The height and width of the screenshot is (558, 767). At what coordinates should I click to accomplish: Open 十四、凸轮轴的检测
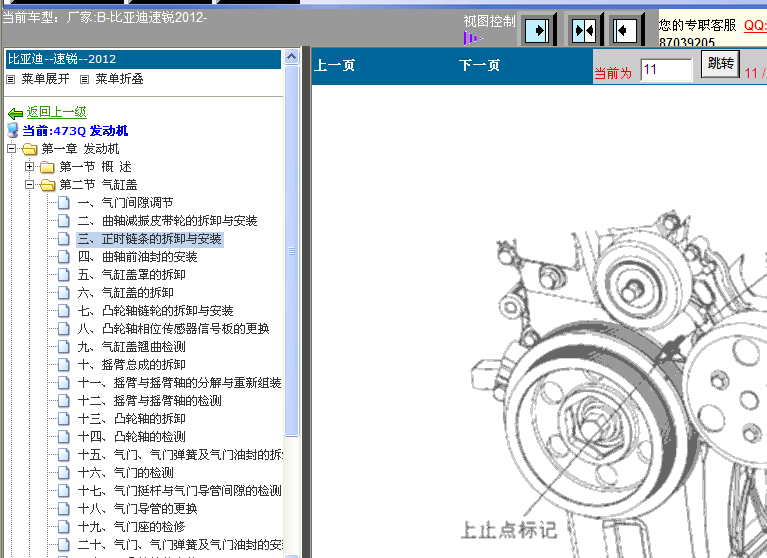[132, 436]
